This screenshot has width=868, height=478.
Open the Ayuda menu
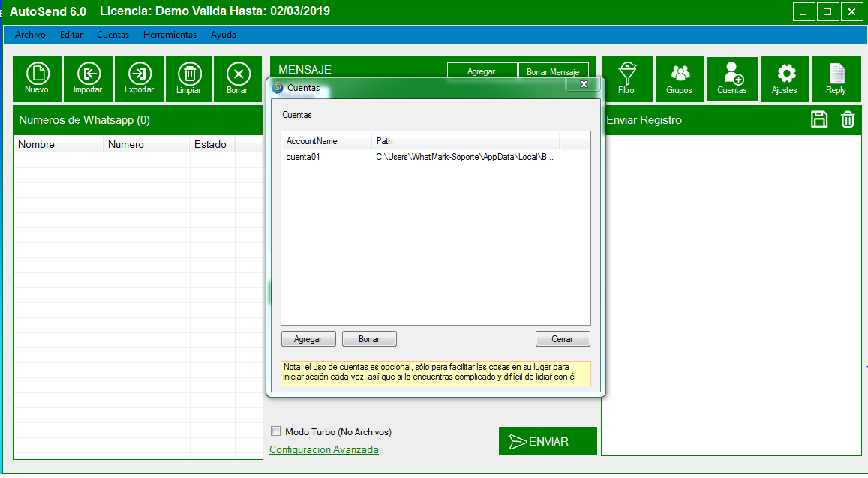(224, 35)
